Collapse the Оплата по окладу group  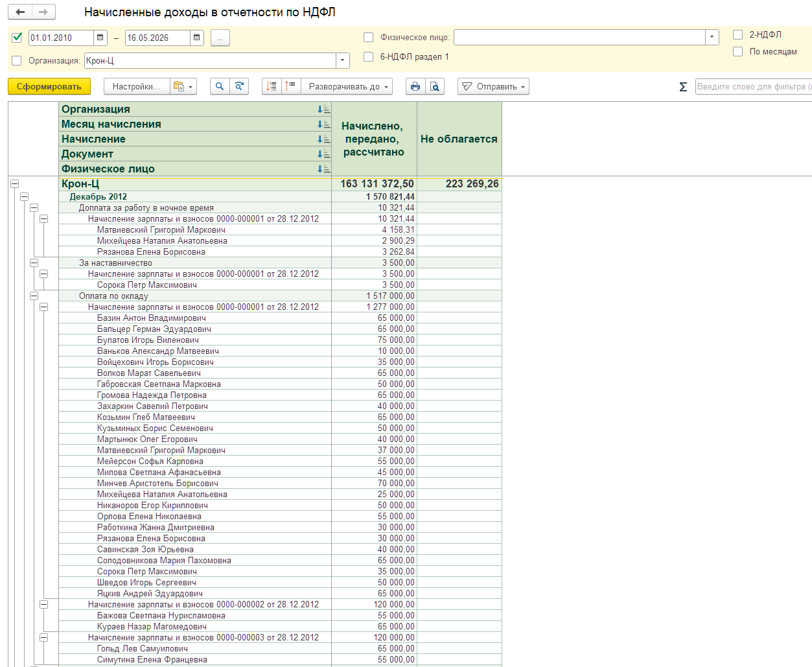point(34,296)
